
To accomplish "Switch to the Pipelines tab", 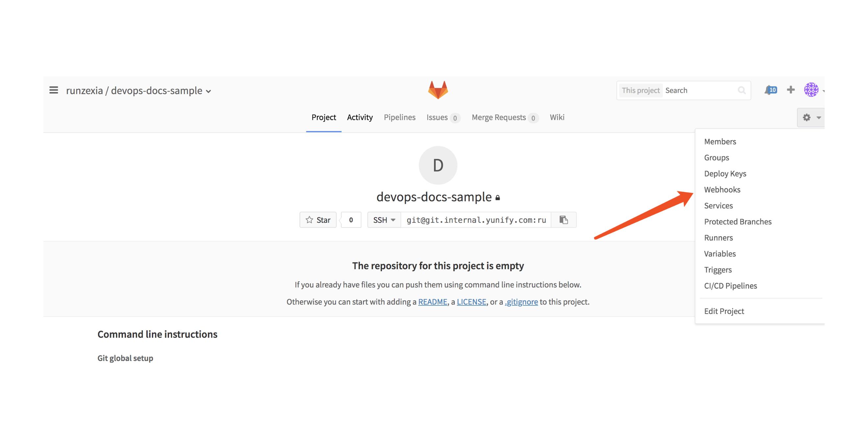I will (x=399, y=117).
